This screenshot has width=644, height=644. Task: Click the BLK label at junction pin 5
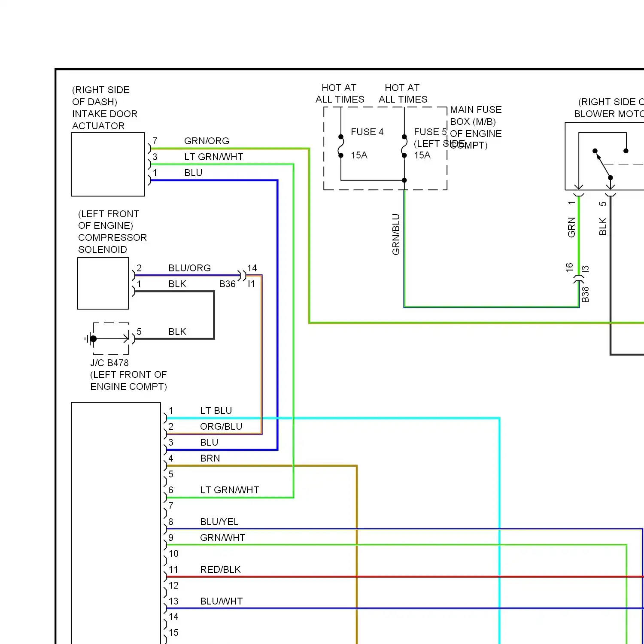coord(177,331)
